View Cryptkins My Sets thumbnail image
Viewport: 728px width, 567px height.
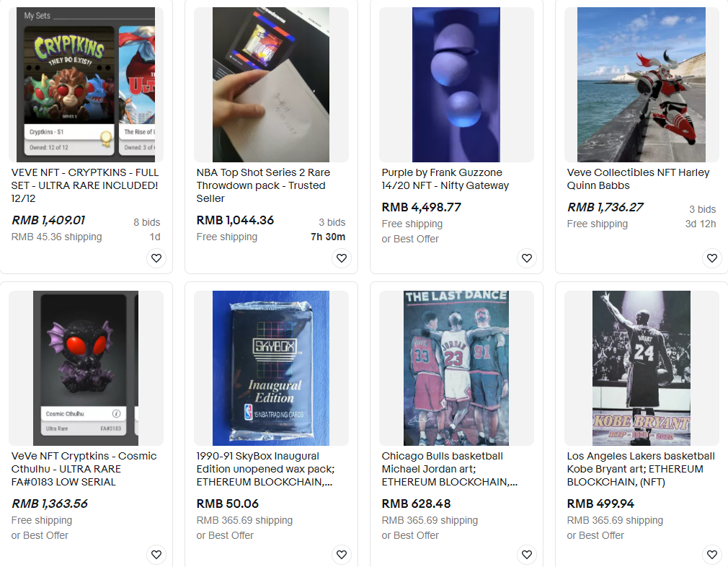(86, 84)
